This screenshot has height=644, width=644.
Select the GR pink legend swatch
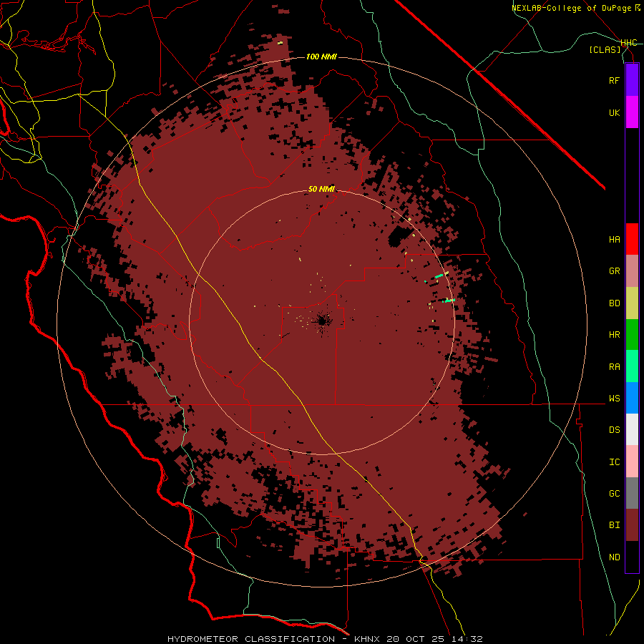tap(632, 270)
